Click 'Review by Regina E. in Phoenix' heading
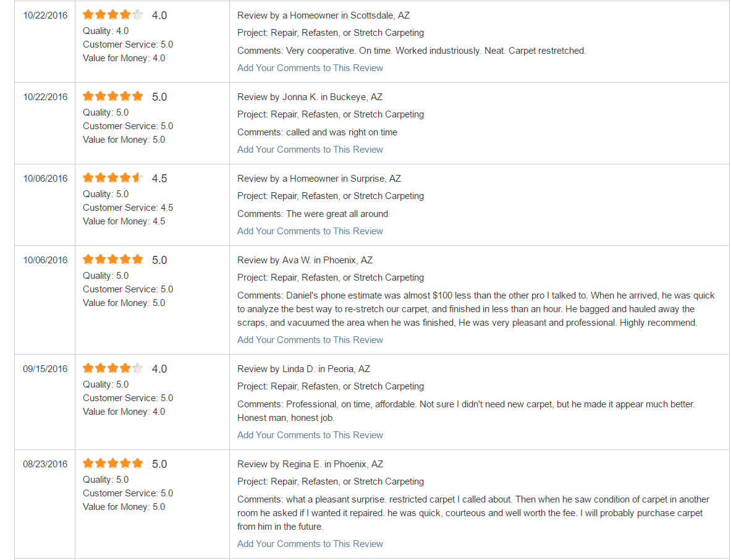The height and width of the screenshot is (560, 731). [310, 464]
